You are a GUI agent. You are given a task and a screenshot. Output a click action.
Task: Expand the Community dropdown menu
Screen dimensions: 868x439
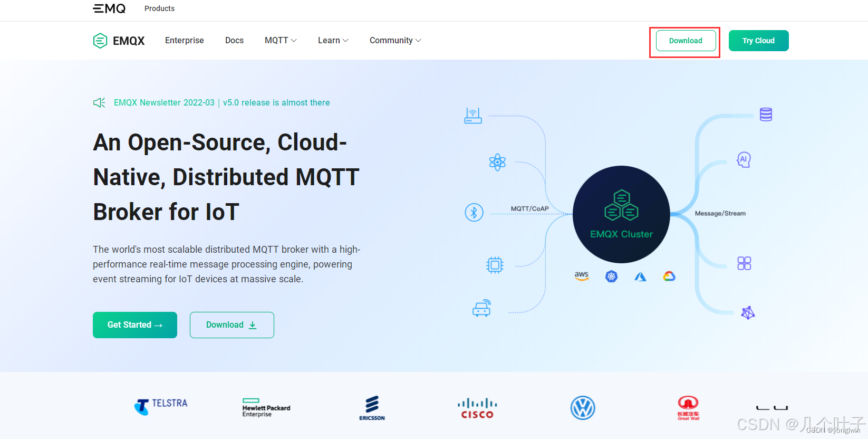point(395,40)
